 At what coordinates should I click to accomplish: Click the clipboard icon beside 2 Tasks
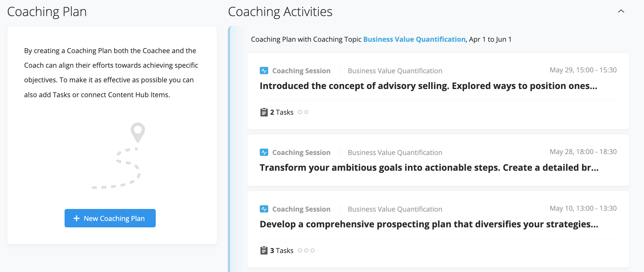pyautogui.click(x=264, y=112)
